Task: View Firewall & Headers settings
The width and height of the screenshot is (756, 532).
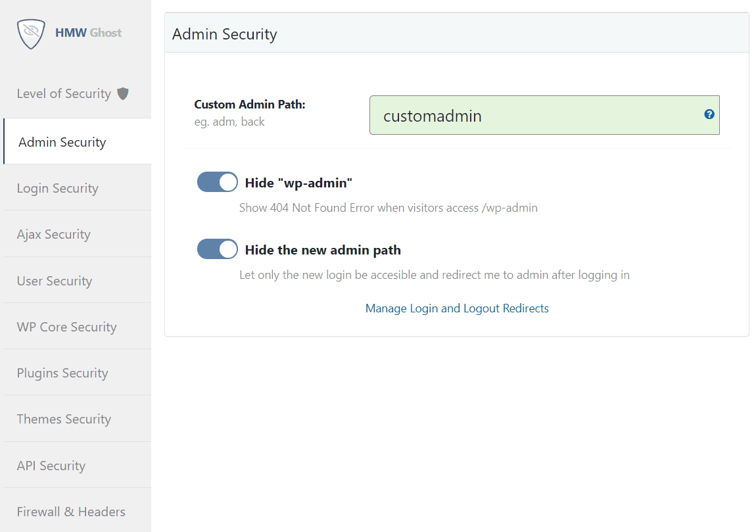Action: point(70,511)
